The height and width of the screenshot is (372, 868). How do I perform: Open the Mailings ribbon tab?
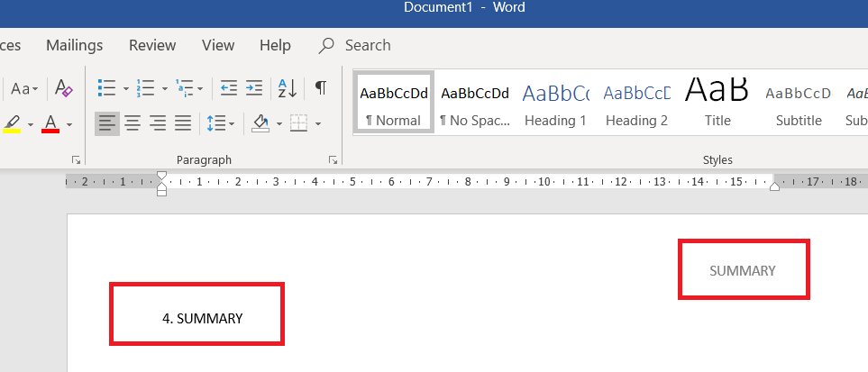[x=74, y=45]
